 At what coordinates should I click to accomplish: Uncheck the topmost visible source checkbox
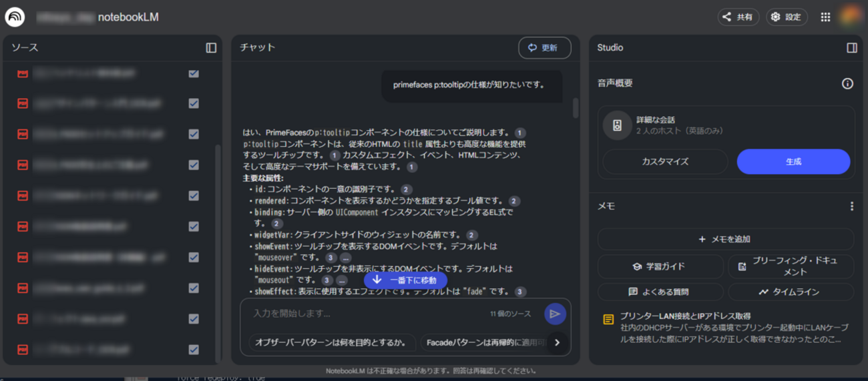pyautogui.click(x=194, y=73)
